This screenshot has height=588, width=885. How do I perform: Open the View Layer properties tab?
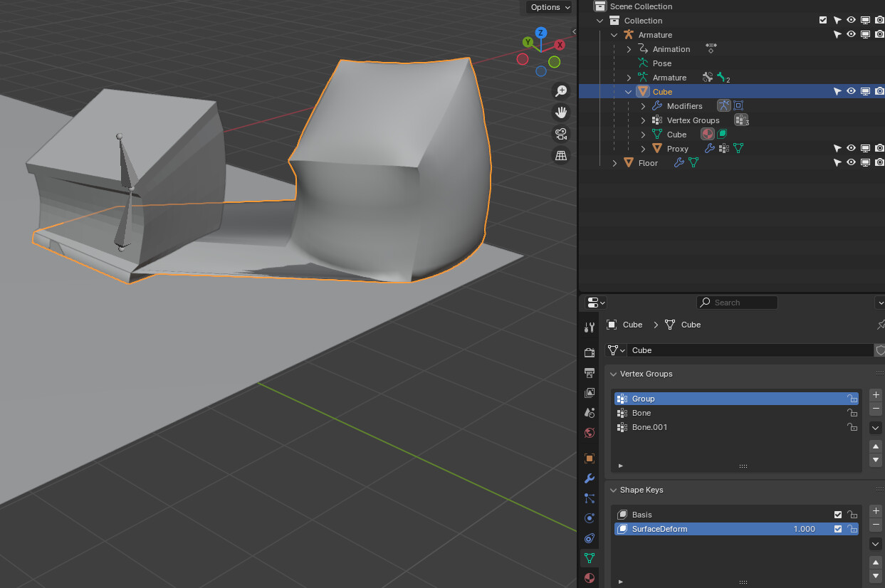(589, 392)
